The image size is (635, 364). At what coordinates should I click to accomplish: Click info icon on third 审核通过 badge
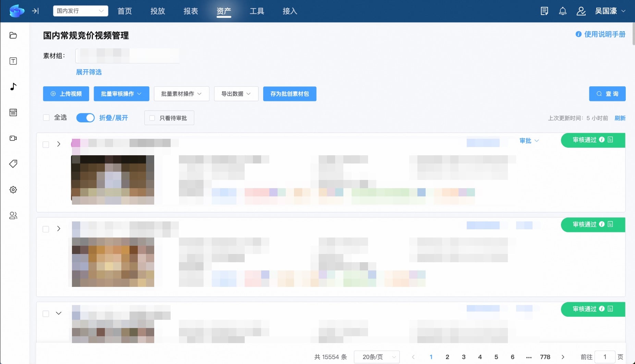[x=602, y=309]
